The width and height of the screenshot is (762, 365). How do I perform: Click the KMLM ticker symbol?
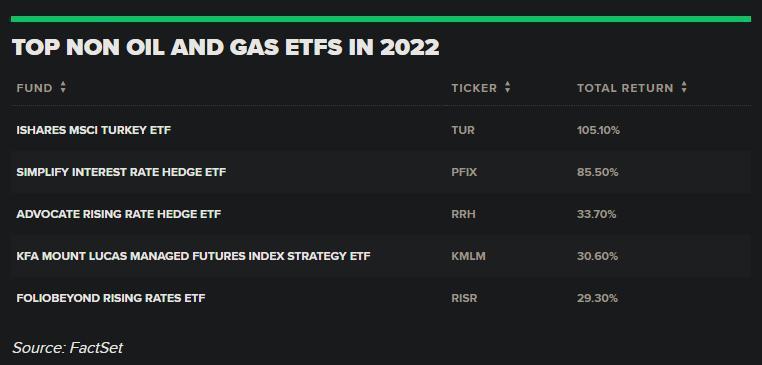(468, 256)
